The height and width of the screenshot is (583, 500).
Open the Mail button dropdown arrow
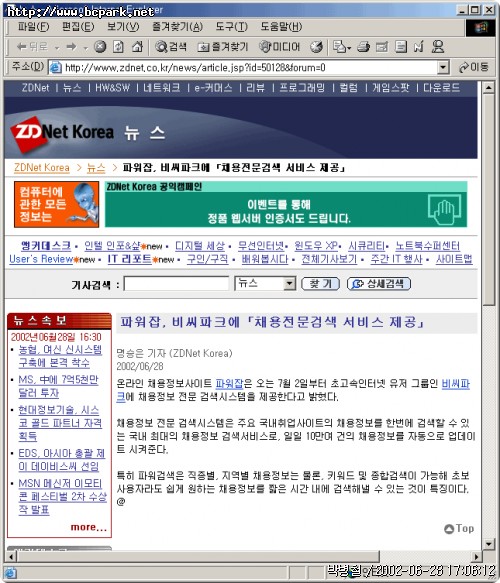(349, 48)
